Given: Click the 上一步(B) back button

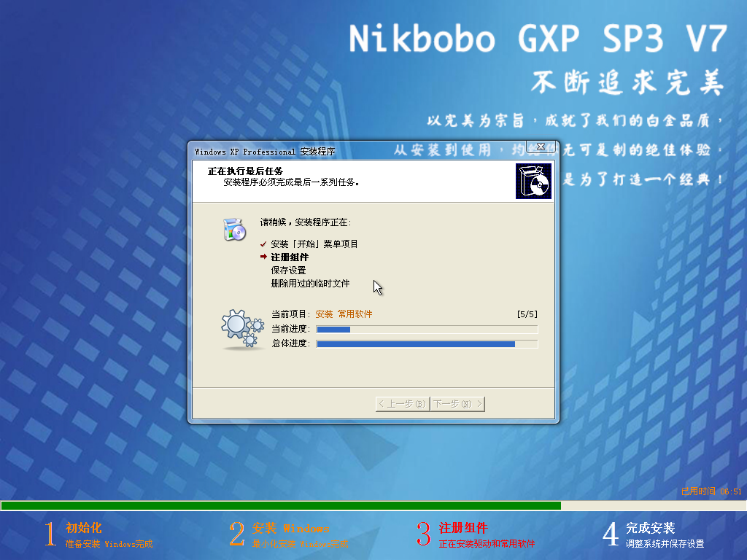Looking at the screenshot, I should [403, 404].
